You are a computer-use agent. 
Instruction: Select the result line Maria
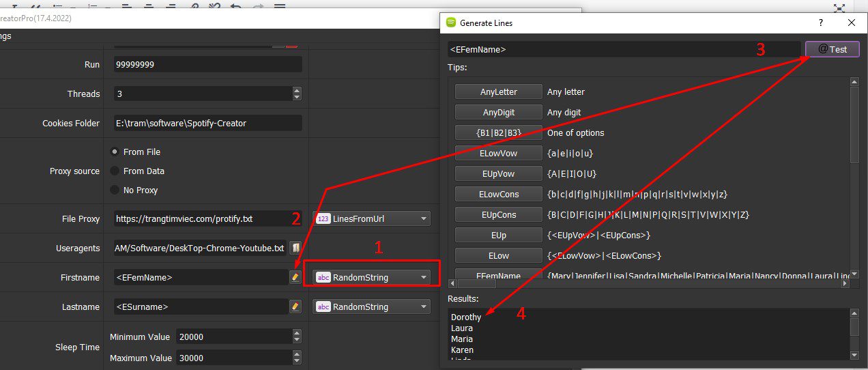pyautogui.click(x=462, y=339)
